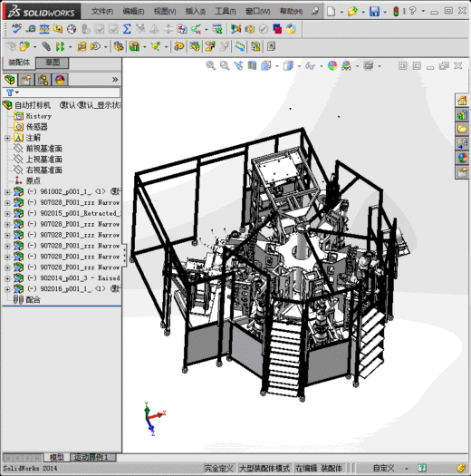Click the Section View icon
471x476 pixels.
coord(252,65)
